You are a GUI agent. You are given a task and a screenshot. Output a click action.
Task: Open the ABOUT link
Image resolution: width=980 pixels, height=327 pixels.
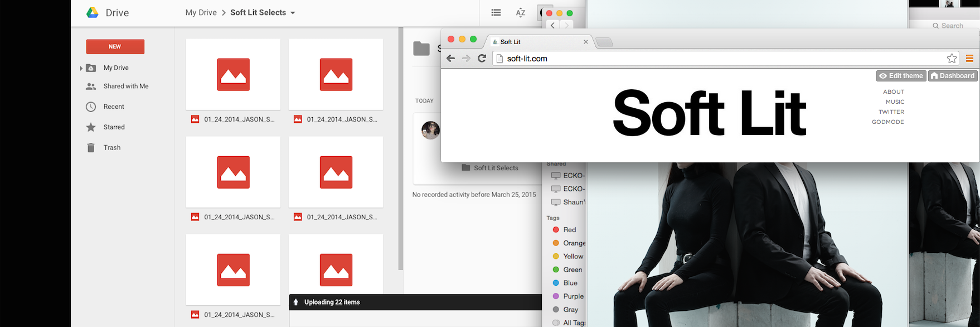click(x=894, y=92)
